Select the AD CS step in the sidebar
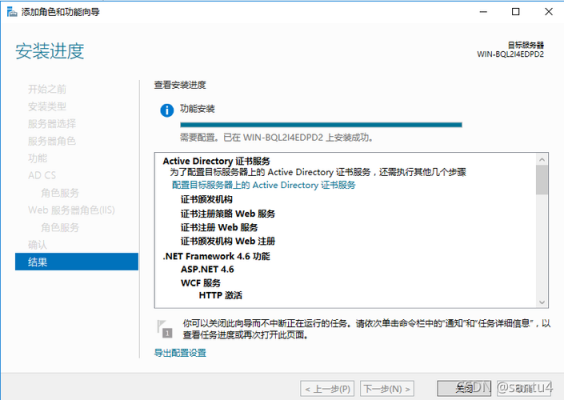The height and width of the screenshot is (400, 564). [42, 175]
